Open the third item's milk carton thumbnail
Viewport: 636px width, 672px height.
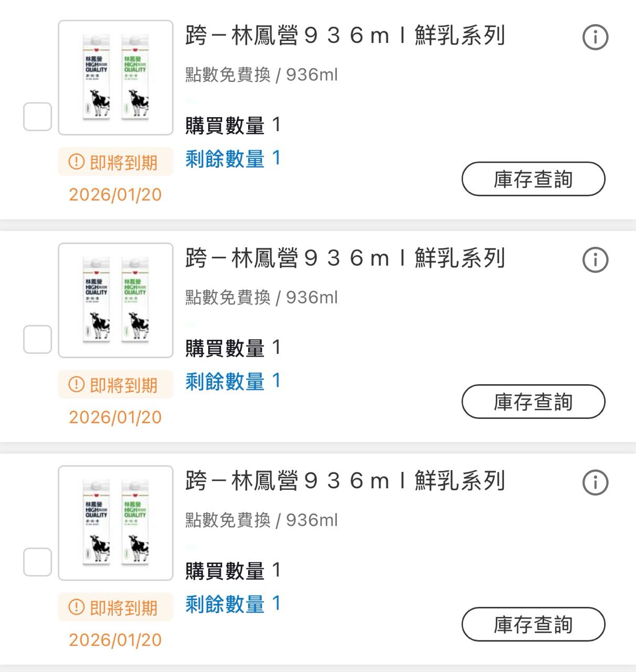[115, 523]
